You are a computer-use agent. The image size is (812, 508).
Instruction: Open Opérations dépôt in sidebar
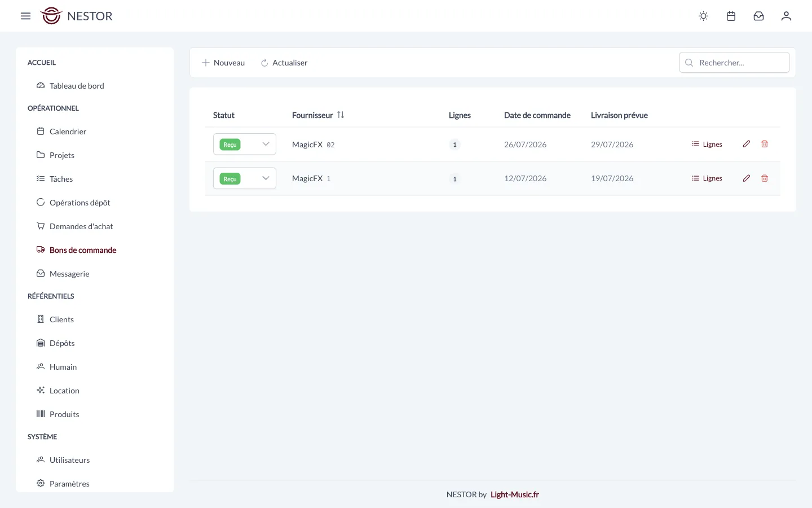pos(80,203)
